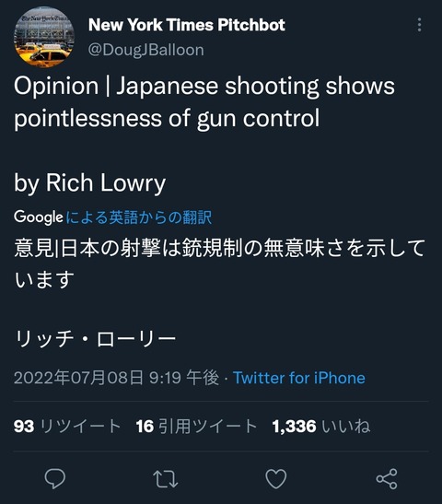
Task: Tap the reply speech bubble icon
Action: coord(55,478)
